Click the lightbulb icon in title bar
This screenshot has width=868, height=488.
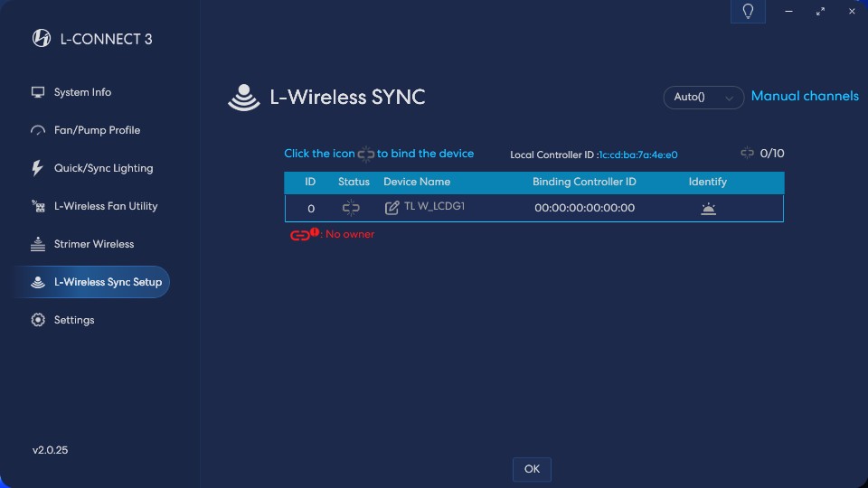pyautogui.click(x=748, y=12)
